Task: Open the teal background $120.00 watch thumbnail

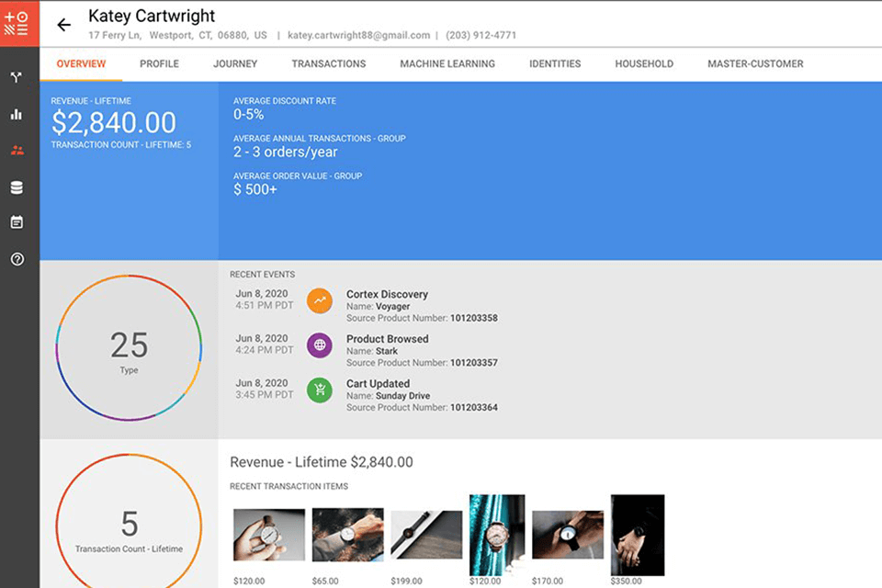Action: [x=497, y=535]
